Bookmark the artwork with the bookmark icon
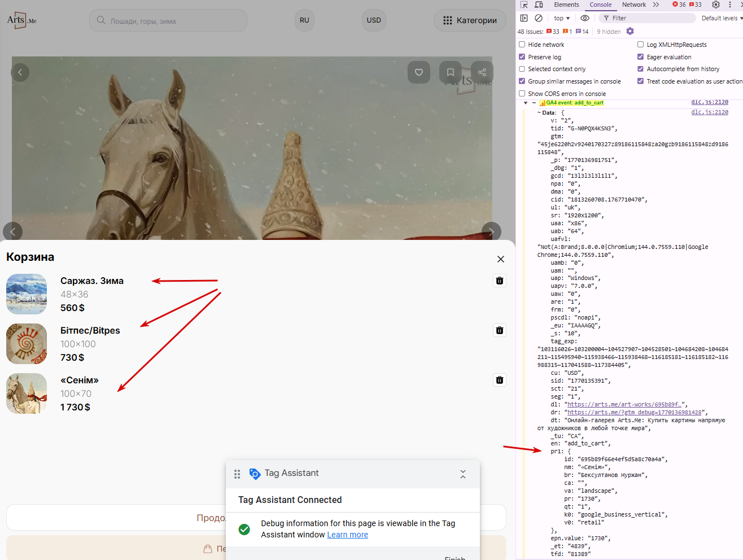The image size is (743, 560). click(451, 72)
